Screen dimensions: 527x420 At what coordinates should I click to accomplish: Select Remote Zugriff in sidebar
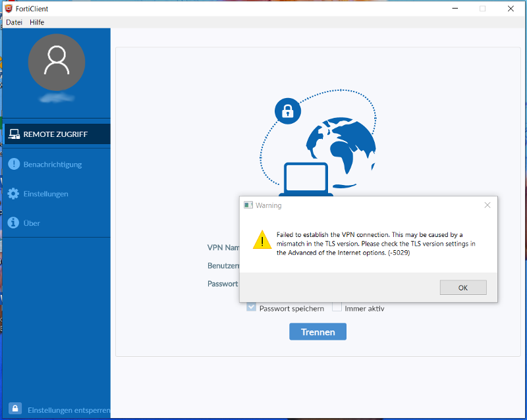[57, 134]
